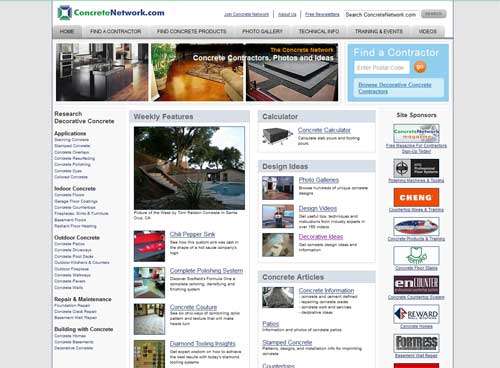Open the Photo Galleries thumbnail image

click(x=278, y=188)
